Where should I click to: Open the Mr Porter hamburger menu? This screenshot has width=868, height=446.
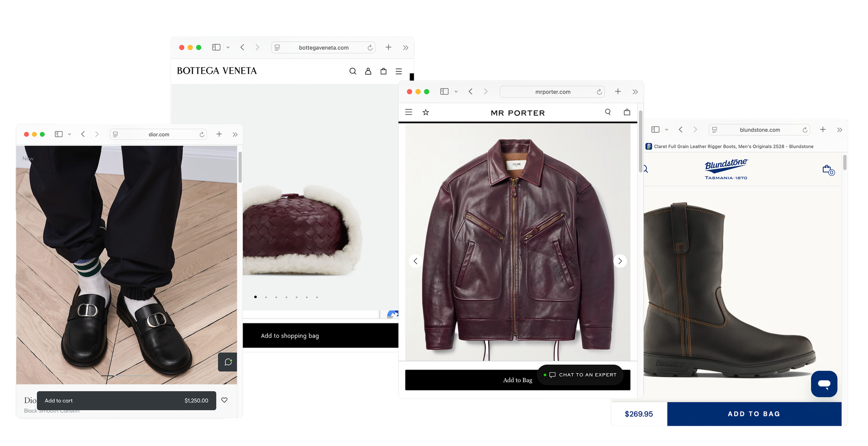[409, 112]
